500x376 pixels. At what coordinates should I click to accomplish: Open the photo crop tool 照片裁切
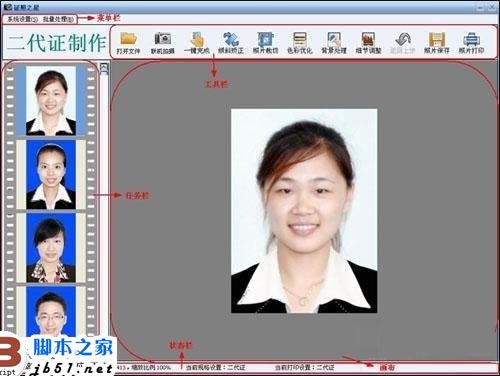tap(265, 43)
